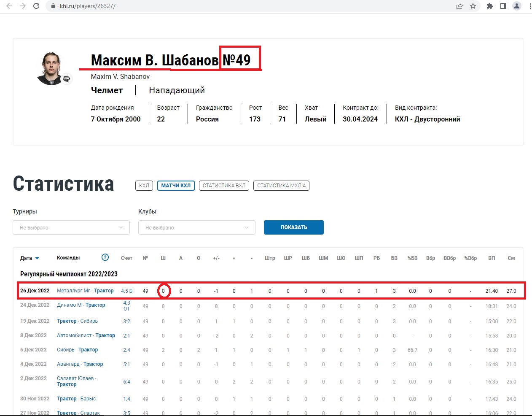The image size is (532, 416).
Task: Open the 1:4 match score link
Action: coord(126,399)
